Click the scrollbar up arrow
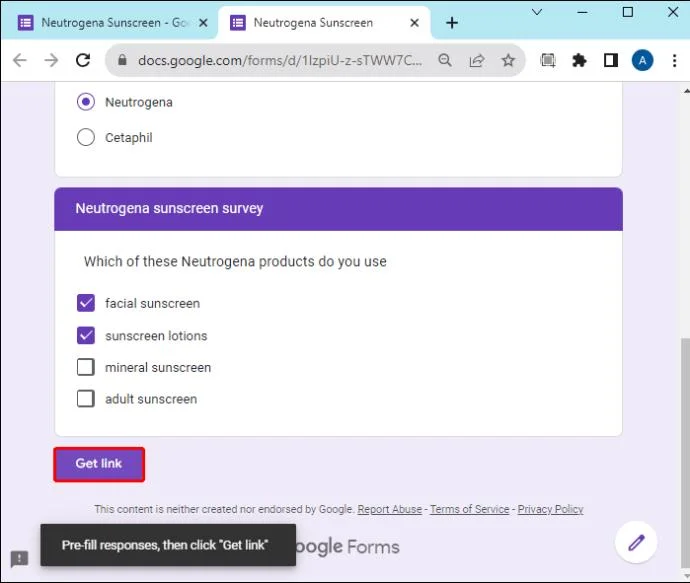Screen dimensions: 690x583 (686, 91)
